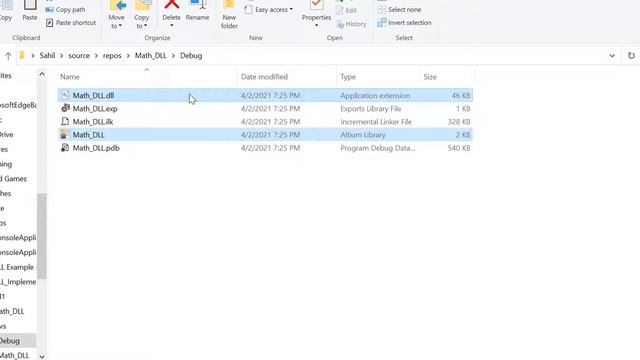This screenshot has width=640, height=360.
Task: Sort by Type column header
Action: pos(378,77)
